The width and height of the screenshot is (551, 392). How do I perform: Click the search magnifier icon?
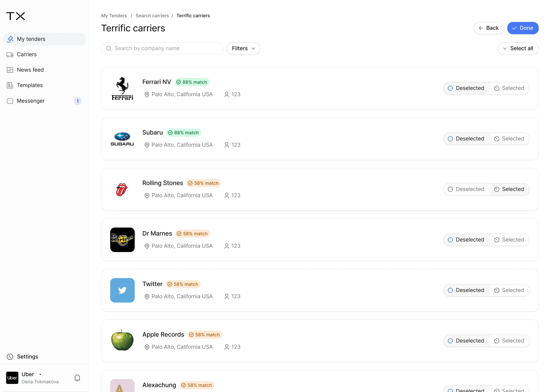pyautogui.click(x=109, y=49)
